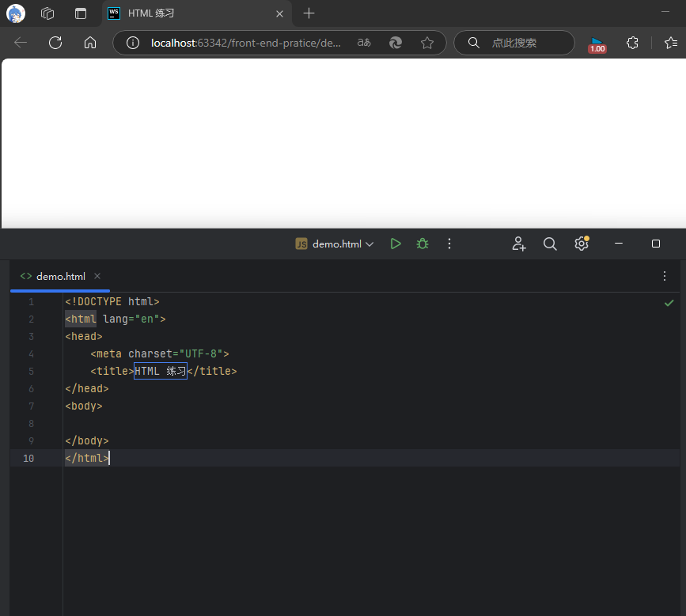686x616 pixels.
Task: Open more run actions menu
Action: click(x=449, y=244)
